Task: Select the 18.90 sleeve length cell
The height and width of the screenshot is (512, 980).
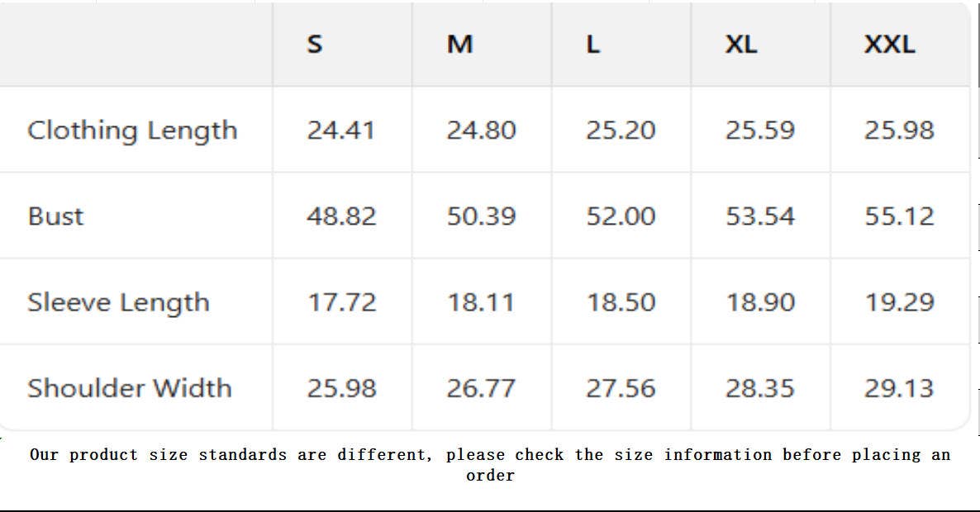Action: click(x=760, y=302)
